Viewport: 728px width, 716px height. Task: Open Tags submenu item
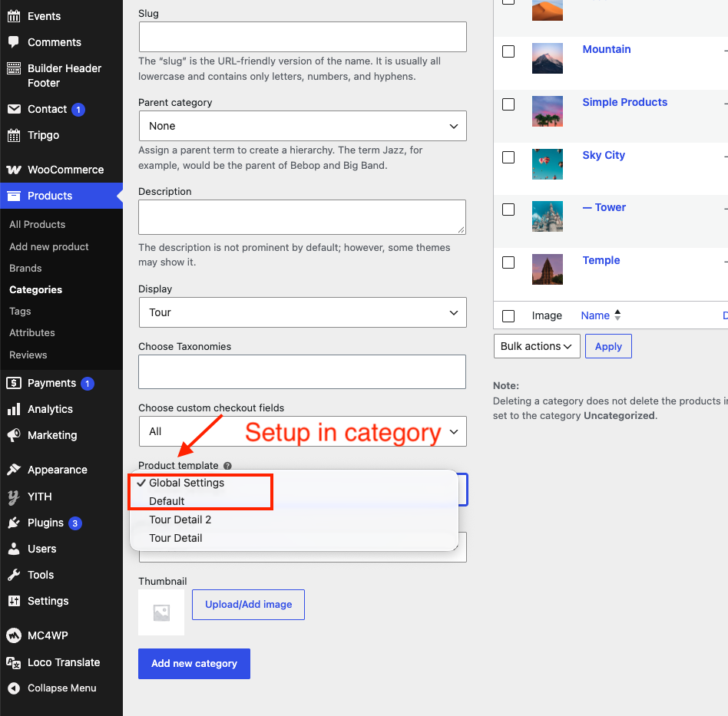(x=20, y=312)
